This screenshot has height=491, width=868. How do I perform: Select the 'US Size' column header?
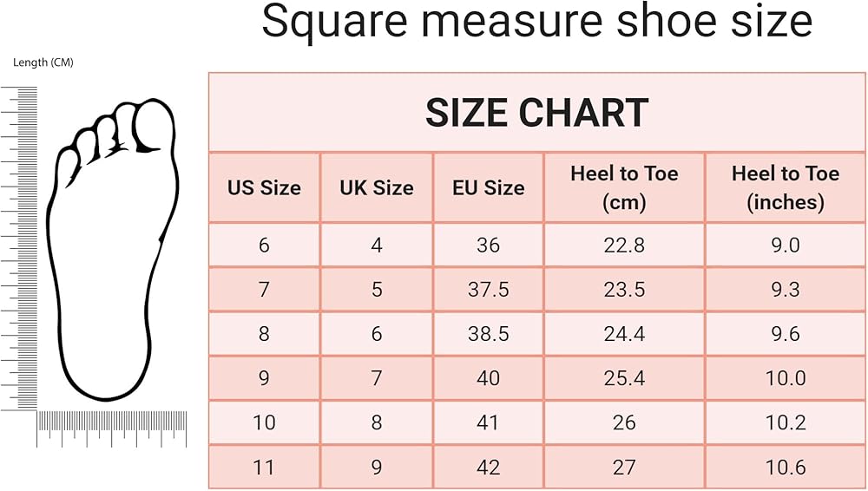pyautogui.click(x=264, y=187)
